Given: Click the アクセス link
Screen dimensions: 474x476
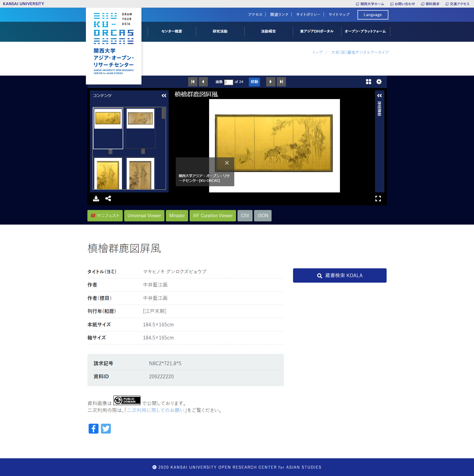Looking at the screenshot, I should click(255, 15).
